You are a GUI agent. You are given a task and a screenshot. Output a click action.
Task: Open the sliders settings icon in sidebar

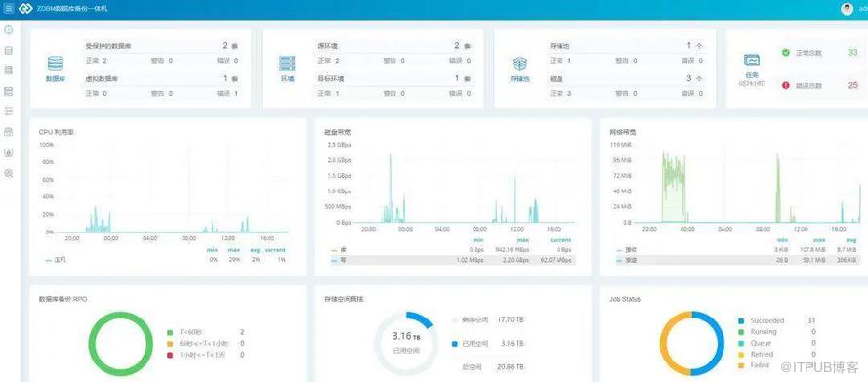click(9, 111)
